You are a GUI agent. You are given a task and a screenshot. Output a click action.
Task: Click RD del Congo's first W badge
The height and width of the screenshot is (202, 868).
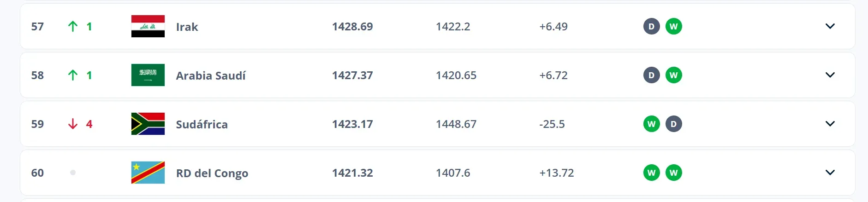point(651,173)
